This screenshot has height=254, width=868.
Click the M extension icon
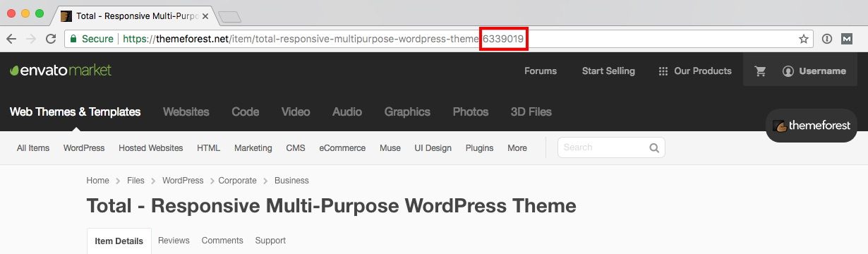(x=848, y=40)
